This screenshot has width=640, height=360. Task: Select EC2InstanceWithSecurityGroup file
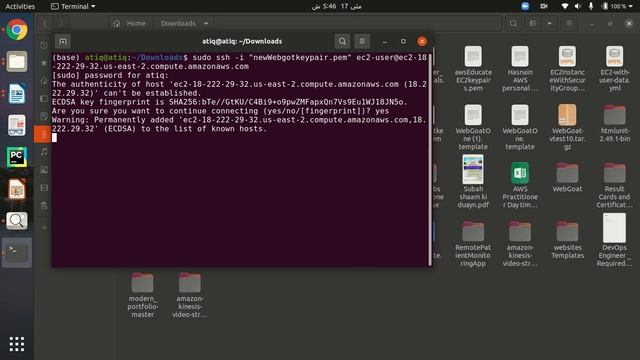(x=567, y=69)
